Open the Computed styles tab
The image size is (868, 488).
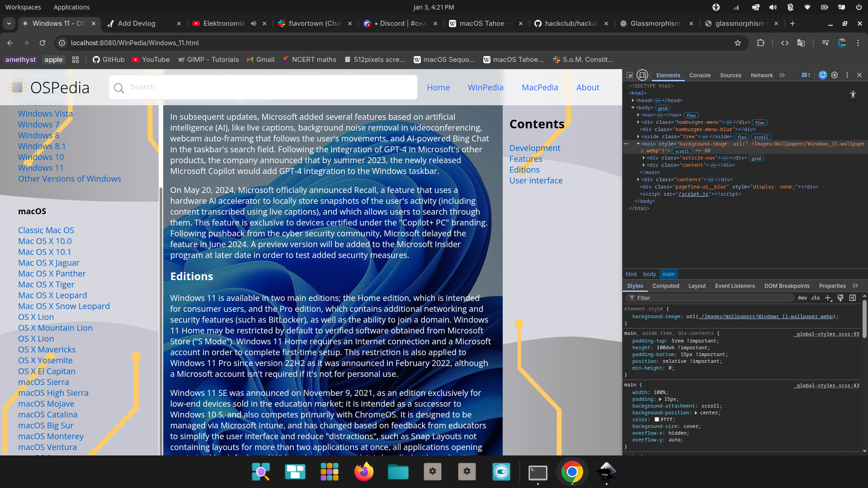[x=665, y=286]
